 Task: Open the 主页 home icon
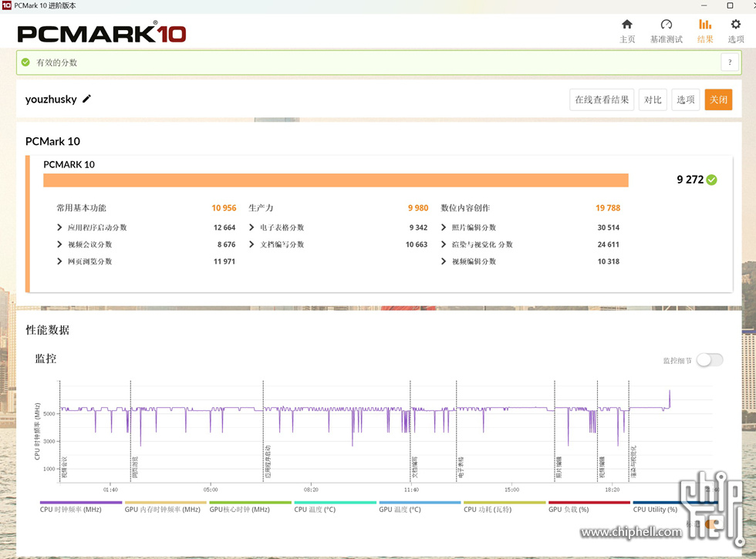click(x=626, y=24)
